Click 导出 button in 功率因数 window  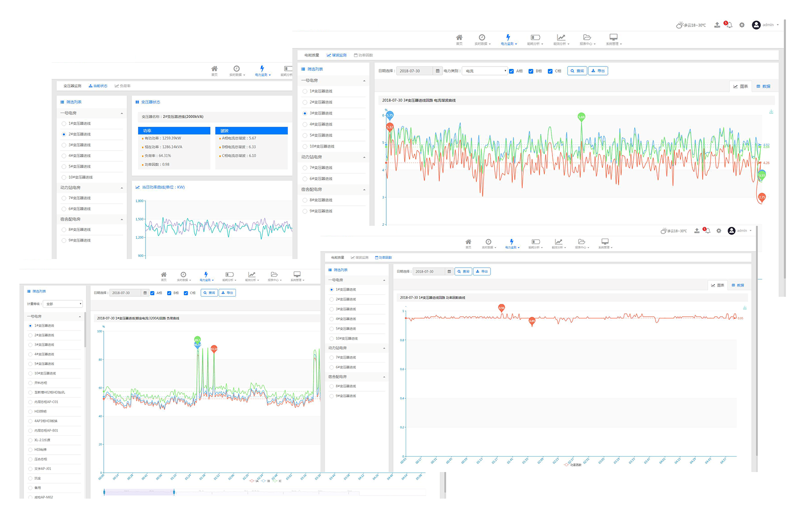click(482, 272)
